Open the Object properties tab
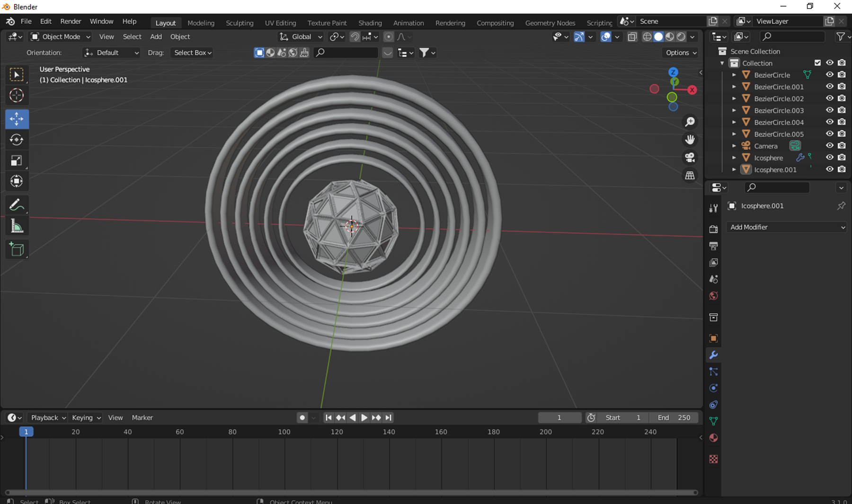 713,338
